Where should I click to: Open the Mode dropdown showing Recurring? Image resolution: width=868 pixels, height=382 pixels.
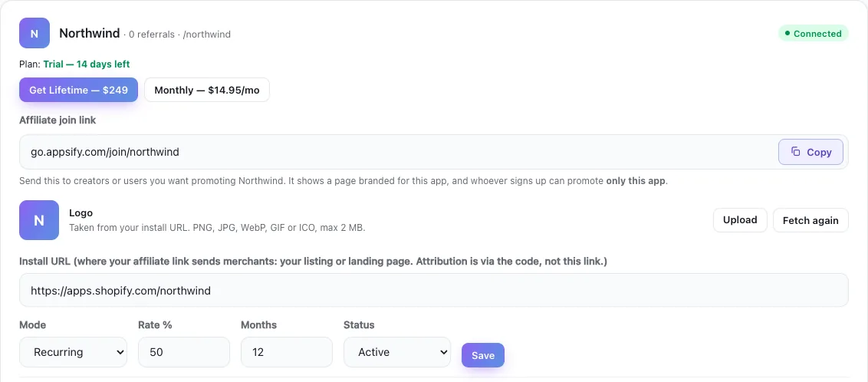(x=73, y=352)
